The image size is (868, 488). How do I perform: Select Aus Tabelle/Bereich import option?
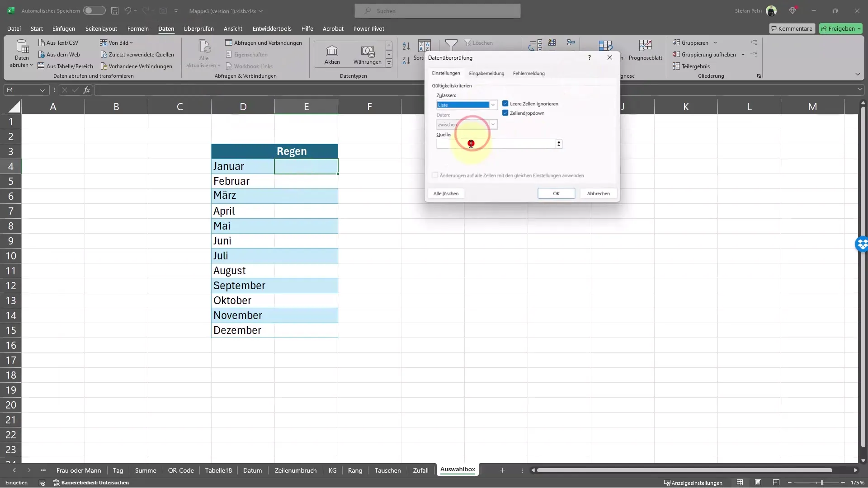coord(65,66)
